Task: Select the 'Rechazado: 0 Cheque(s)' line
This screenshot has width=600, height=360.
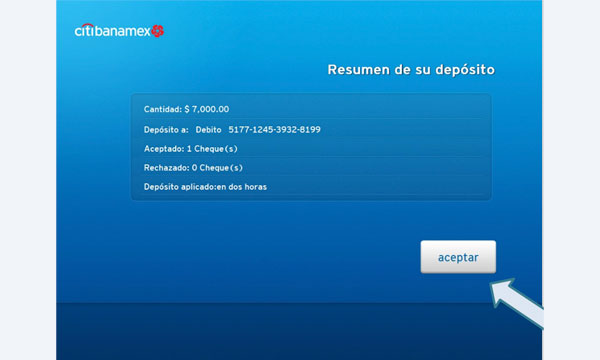Action: click(193, 168)
